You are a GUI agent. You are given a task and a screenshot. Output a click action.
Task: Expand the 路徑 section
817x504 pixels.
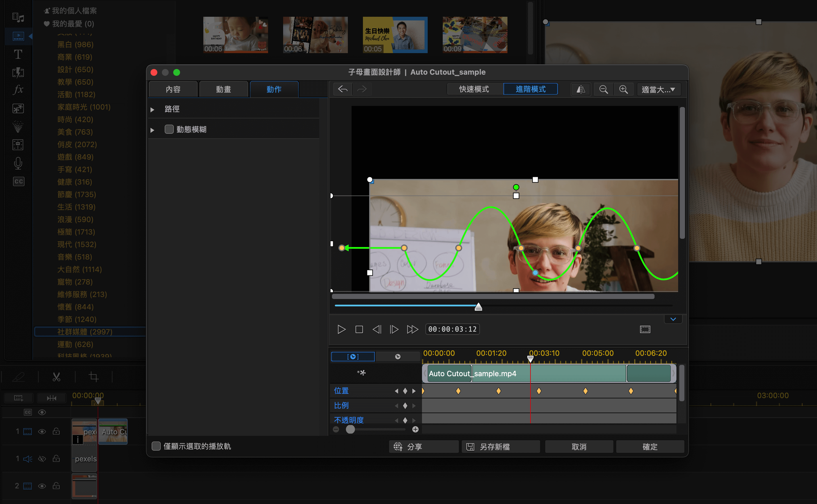tap(152, 109)
